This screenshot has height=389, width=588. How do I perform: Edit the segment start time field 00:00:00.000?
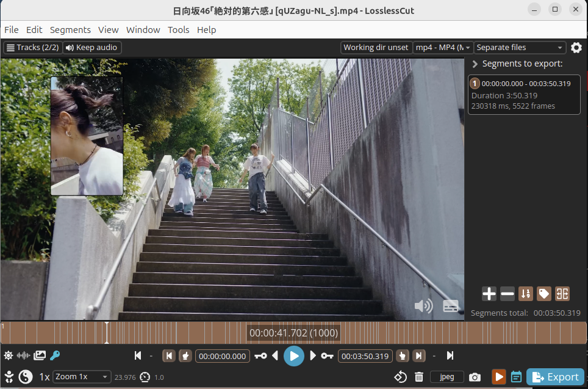(223, 356)
